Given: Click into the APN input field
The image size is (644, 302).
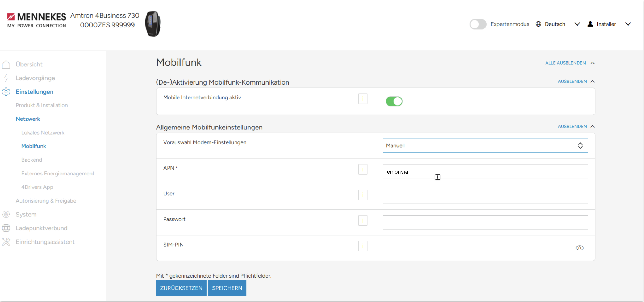Looking at the screenshot, I should 485,171.
